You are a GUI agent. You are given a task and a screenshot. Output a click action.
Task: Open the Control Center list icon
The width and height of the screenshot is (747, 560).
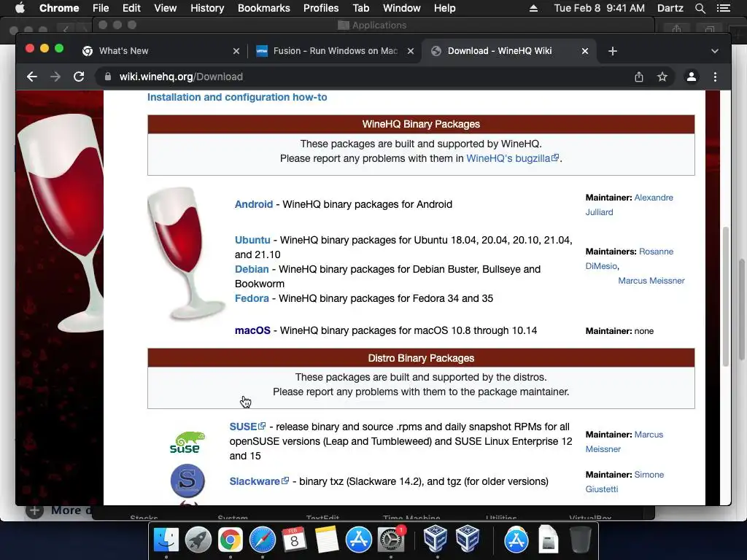(723, 8)
